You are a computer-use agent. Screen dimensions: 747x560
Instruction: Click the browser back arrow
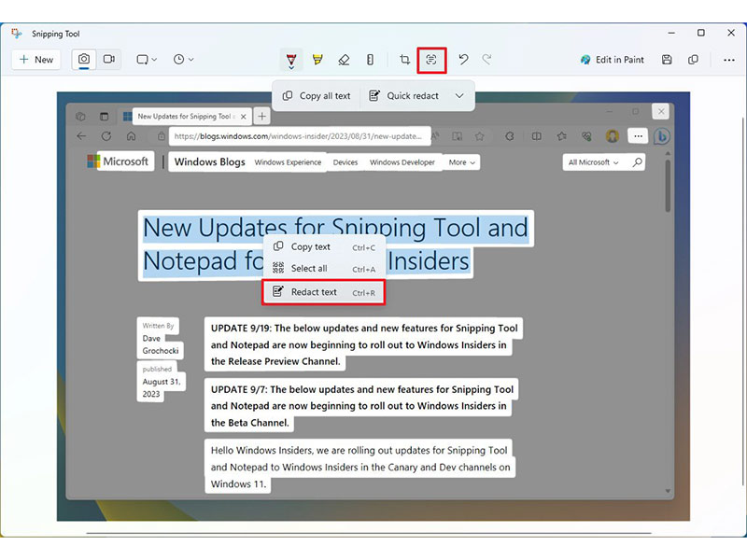click(81, 136)
